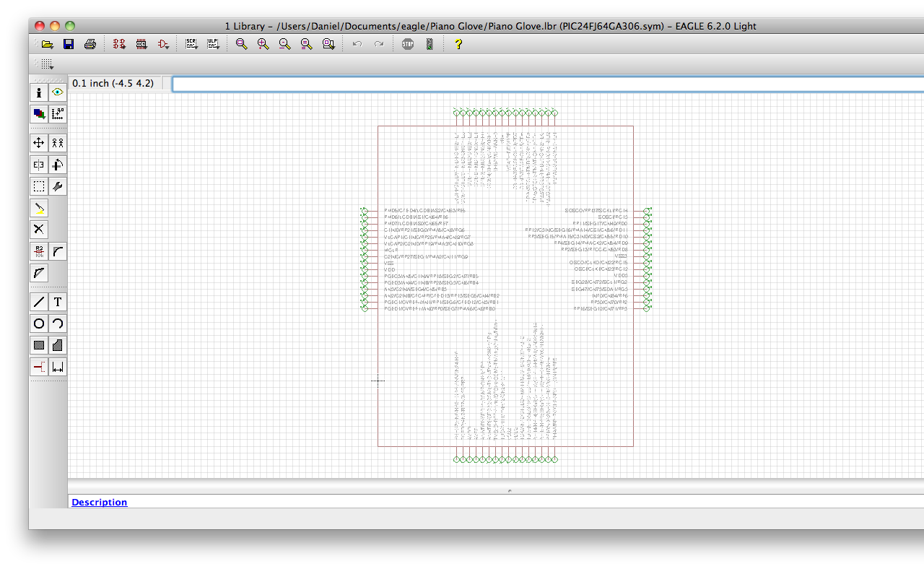Select the Change wrench tool

(x=58, y=186)
